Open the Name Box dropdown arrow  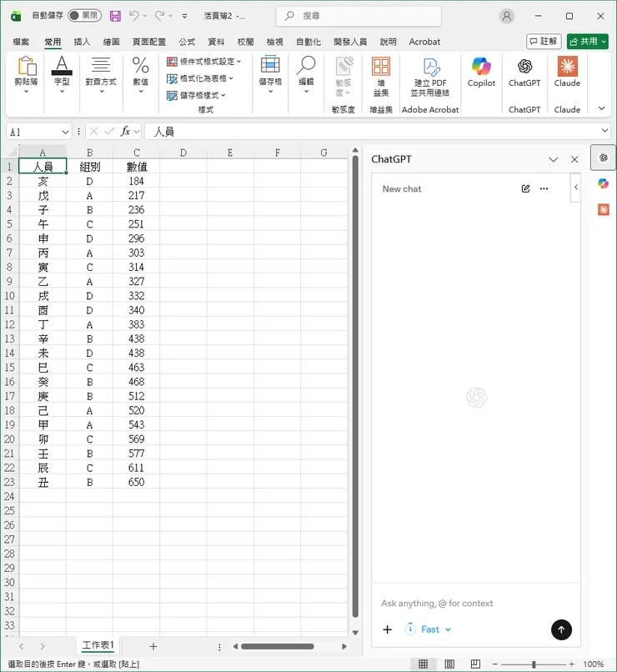(x=65, y=132)
